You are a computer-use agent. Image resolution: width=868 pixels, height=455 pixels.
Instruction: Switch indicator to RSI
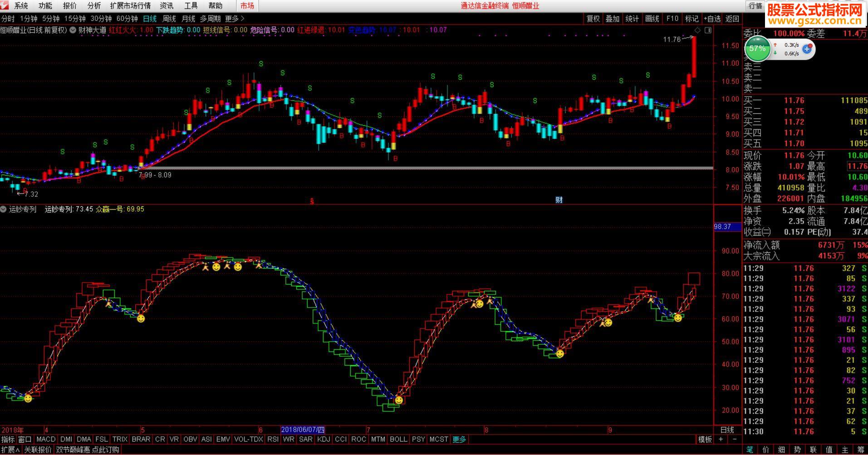273,439
